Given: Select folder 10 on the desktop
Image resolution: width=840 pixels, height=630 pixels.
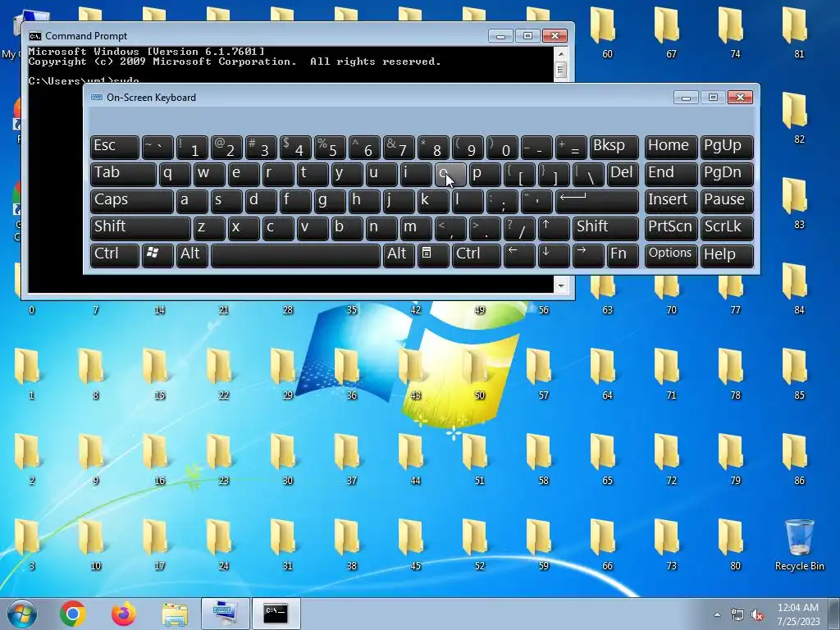Looking at the screenshot, I should 92,543.
